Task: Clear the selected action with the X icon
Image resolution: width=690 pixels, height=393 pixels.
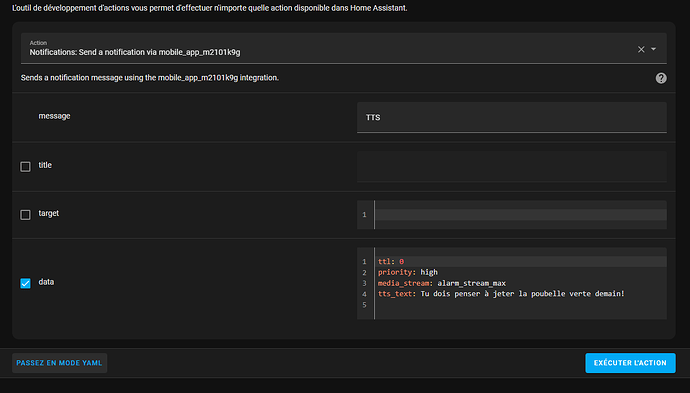Action: point(641,49)
